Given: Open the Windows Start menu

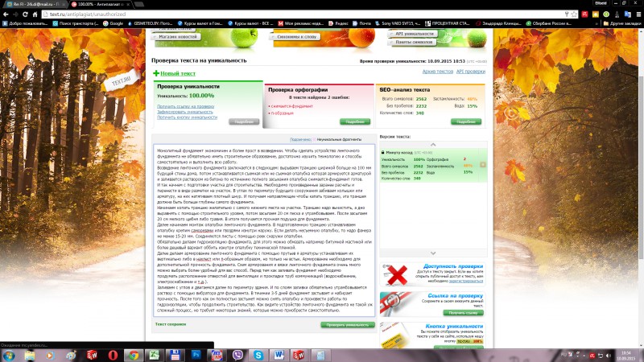Looking at the screenshot, I should click(9, 356).
